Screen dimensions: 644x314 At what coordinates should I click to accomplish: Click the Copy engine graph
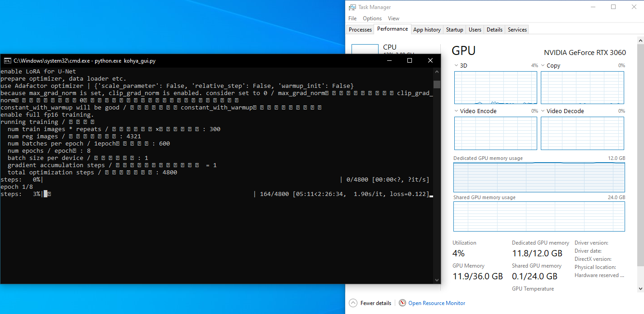pos(583,88)
